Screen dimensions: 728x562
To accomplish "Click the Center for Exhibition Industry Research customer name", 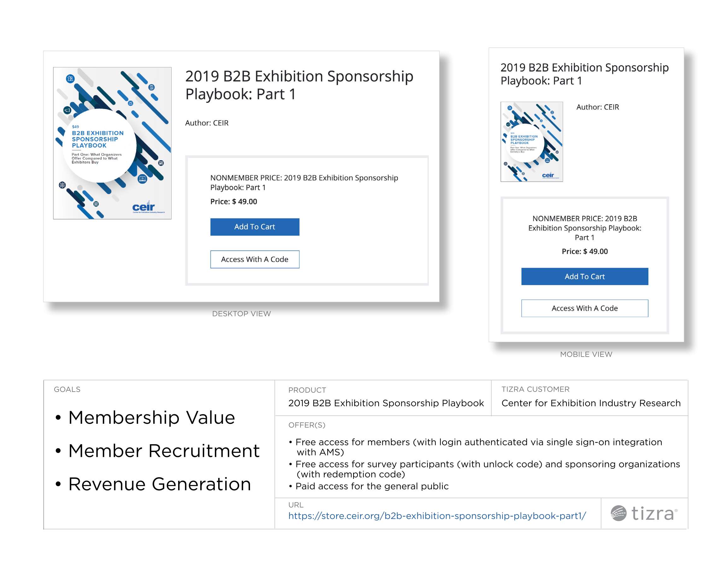I will pos(591,403).
